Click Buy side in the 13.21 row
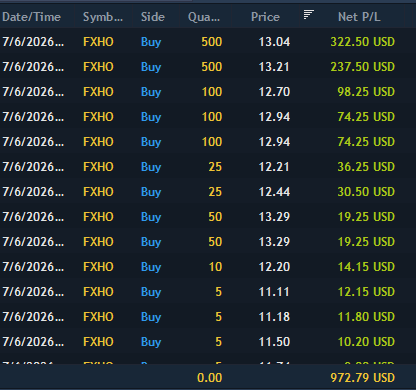 point(151,67)
